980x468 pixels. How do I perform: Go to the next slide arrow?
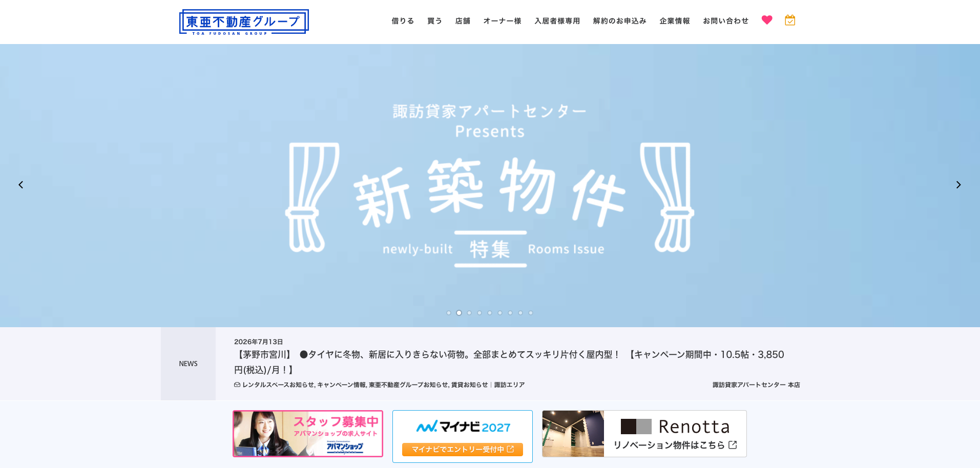pyautogui.click(x=958, y=185)
